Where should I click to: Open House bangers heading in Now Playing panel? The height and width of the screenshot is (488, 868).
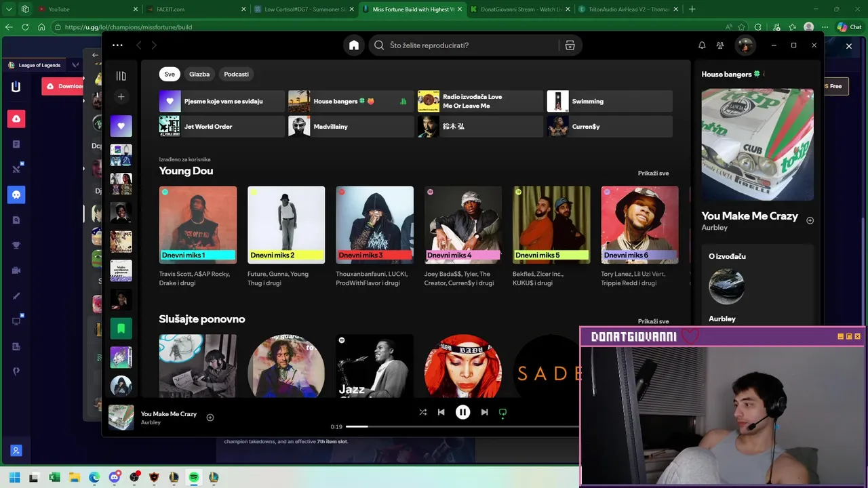coord(726,75)
